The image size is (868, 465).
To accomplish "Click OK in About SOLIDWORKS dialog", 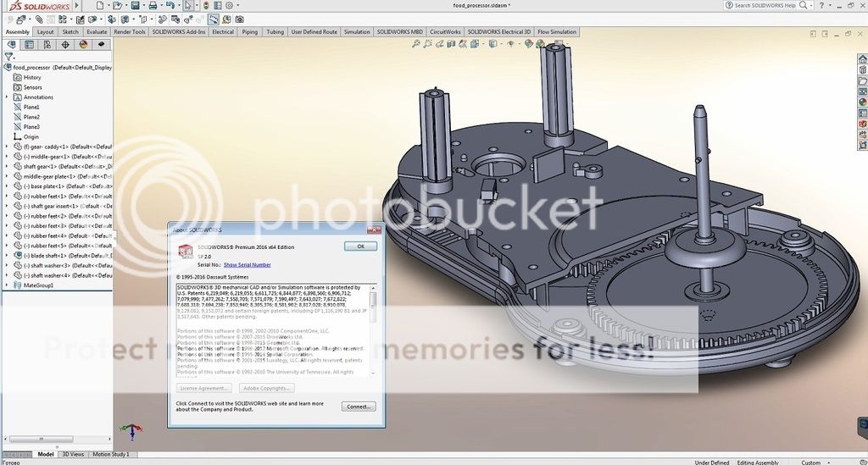I will [x=360, y=246].
